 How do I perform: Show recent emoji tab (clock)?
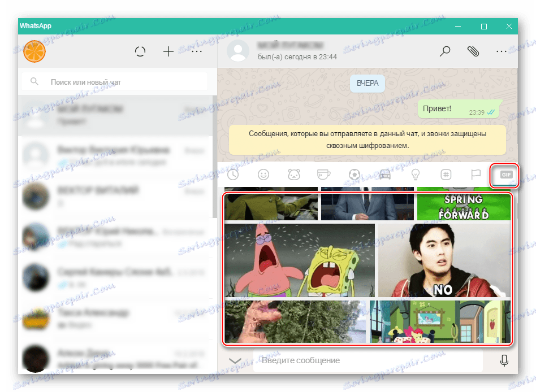(233, 175)
